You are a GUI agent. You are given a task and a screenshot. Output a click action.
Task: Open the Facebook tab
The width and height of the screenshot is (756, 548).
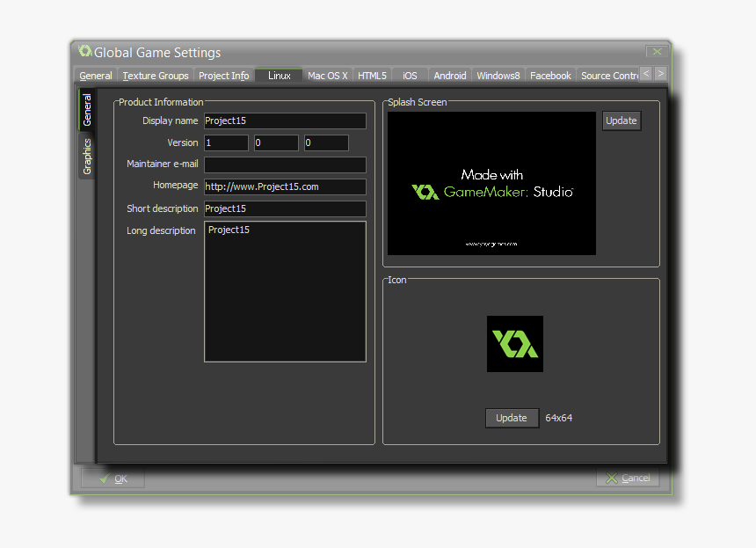tap(550, 76)
